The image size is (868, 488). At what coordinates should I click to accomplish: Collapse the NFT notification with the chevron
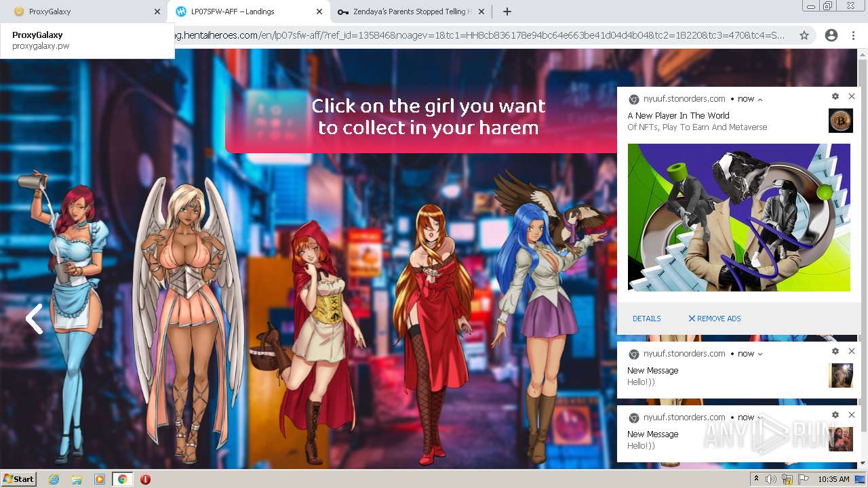pyautogui.click(x=760, y=99)
